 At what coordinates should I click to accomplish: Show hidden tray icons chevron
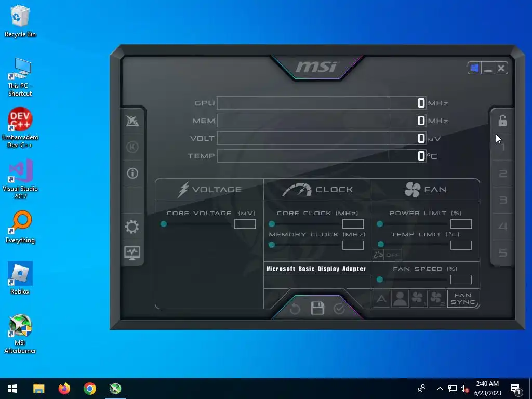coord(440,389)
